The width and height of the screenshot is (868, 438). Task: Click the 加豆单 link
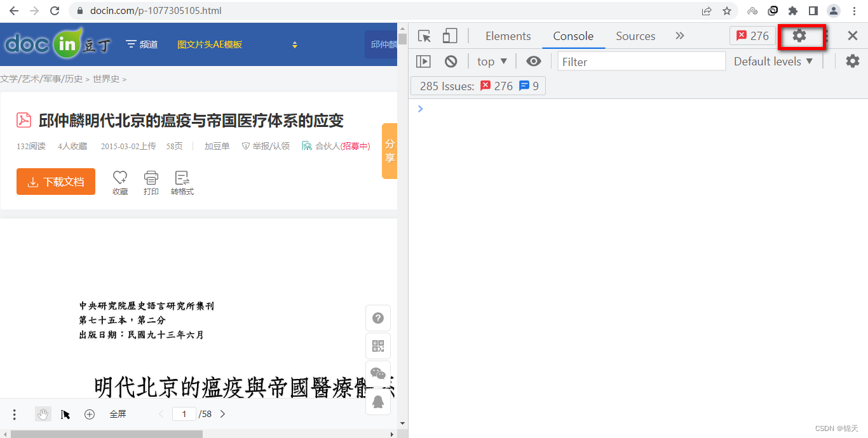click(217, 146)
